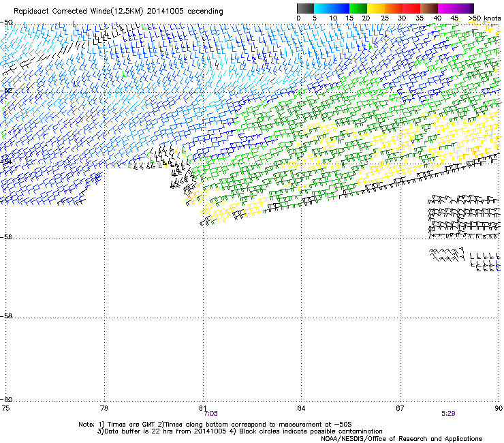Click the '78' longitude axis label
504x443 pixels.
tap(104, 408)
